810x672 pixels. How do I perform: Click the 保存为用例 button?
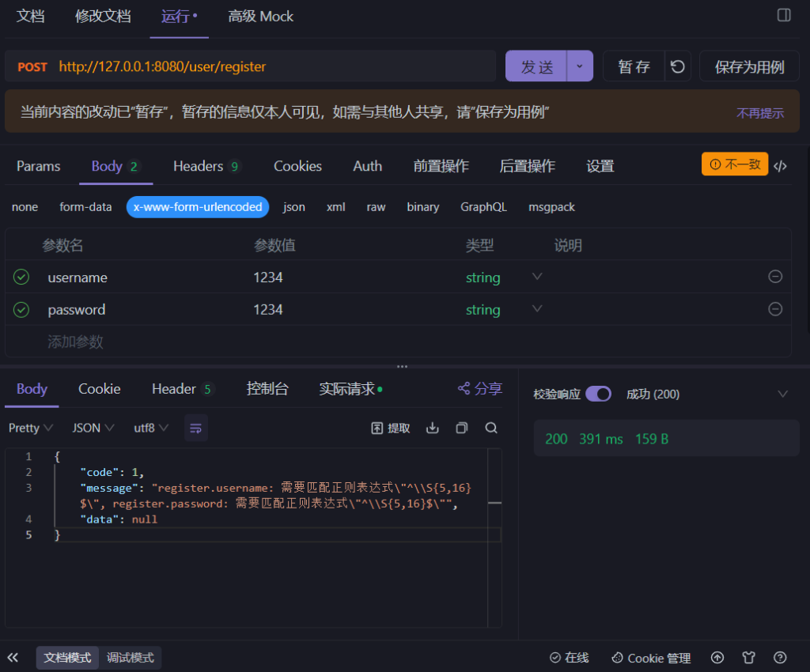(x=749, y=67)
